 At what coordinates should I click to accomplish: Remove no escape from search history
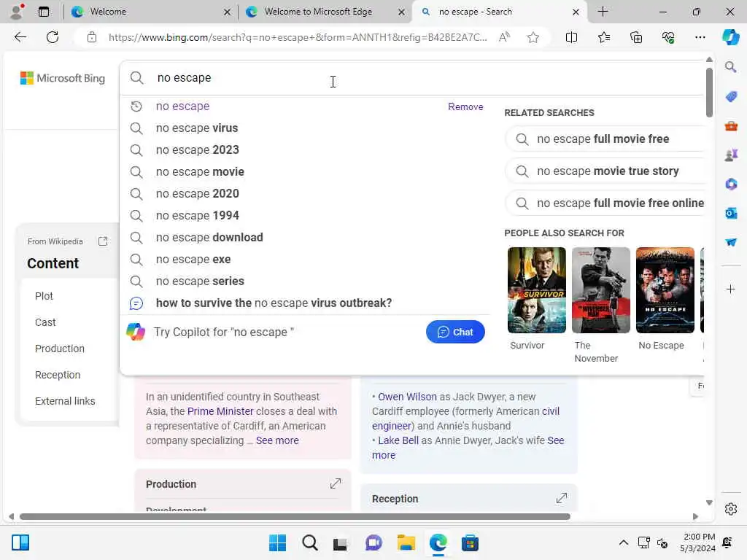[x=465, y=106]
